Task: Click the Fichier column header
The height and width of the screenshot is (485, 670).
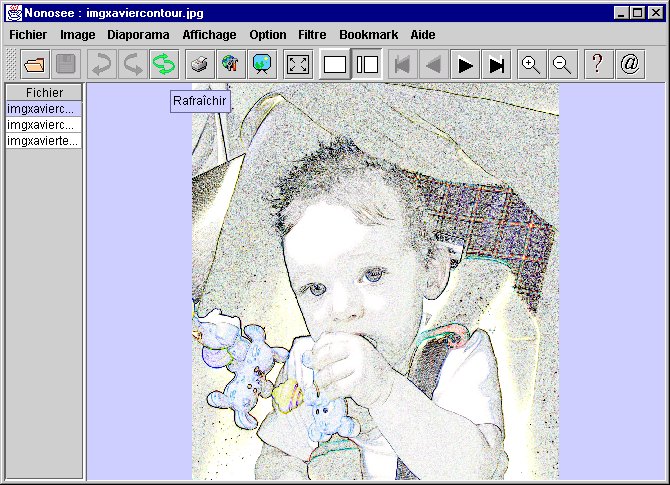Action: click(44, 93)
